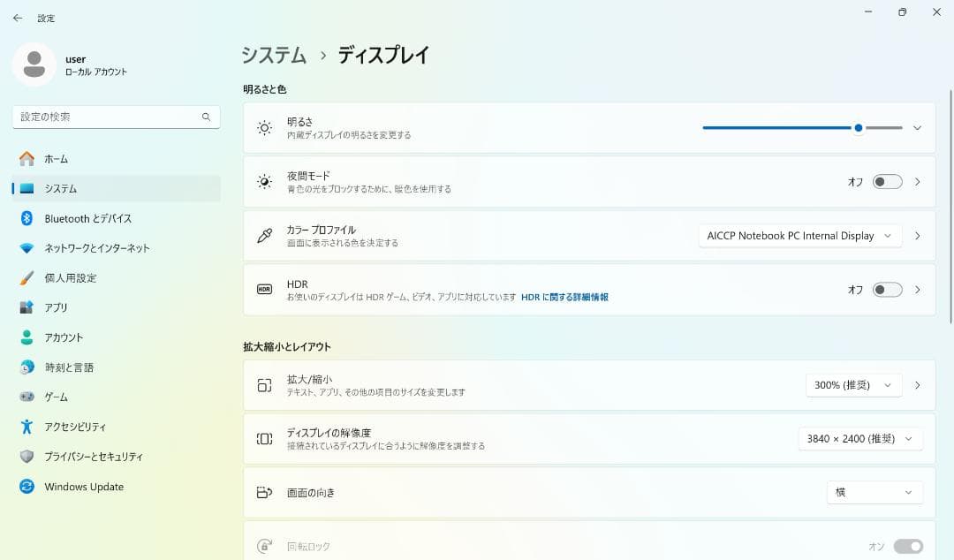Enable the HDR toggle switch

coord(887,290)
